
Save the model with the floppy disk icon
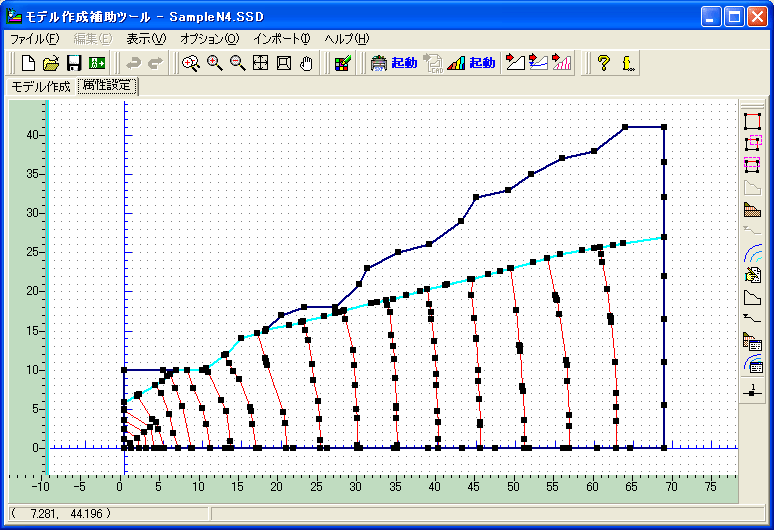74,63
